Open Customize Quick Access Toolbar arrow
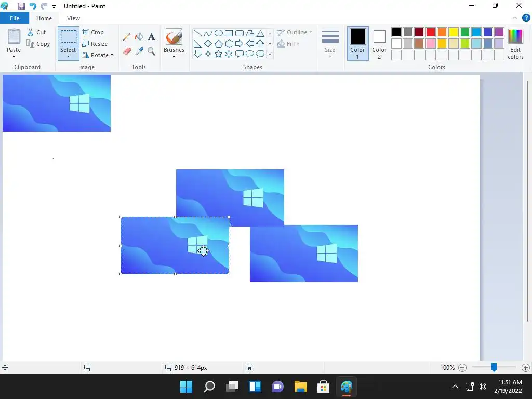 [54, 6]
